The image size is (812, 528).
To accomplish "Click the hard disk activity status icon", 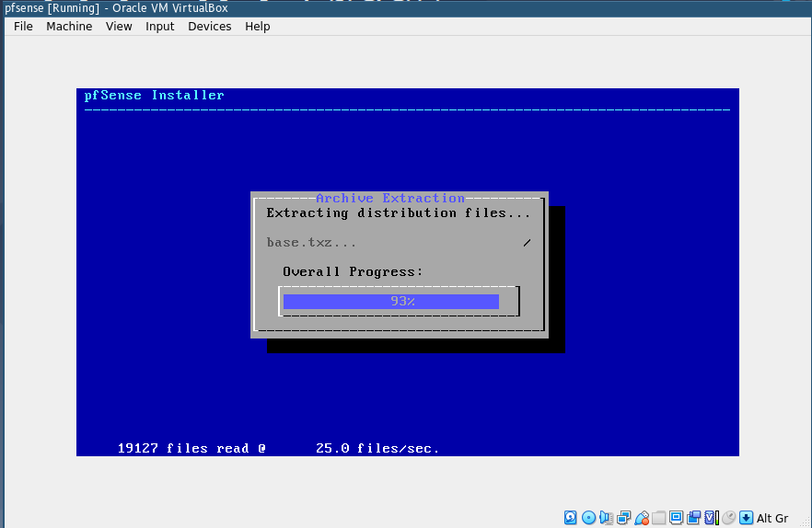I will [x=570, y=518].
